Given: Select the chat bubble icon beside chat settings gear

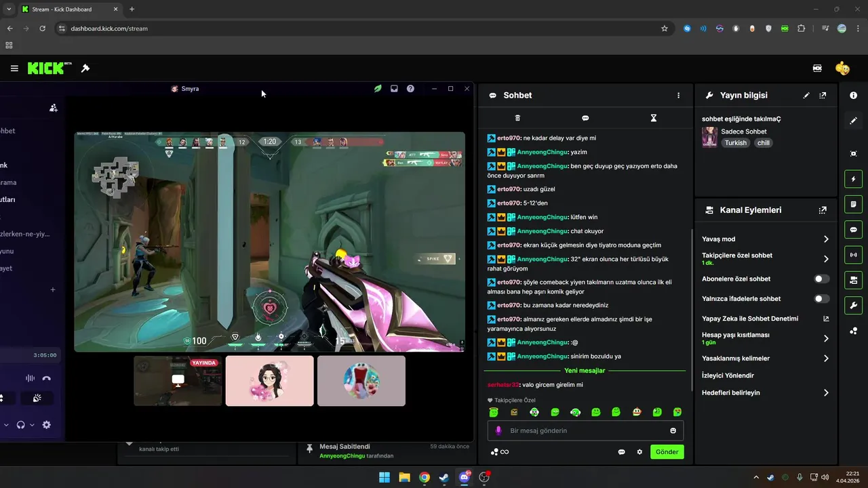Looking at the screenshot, I should point(621,452).
